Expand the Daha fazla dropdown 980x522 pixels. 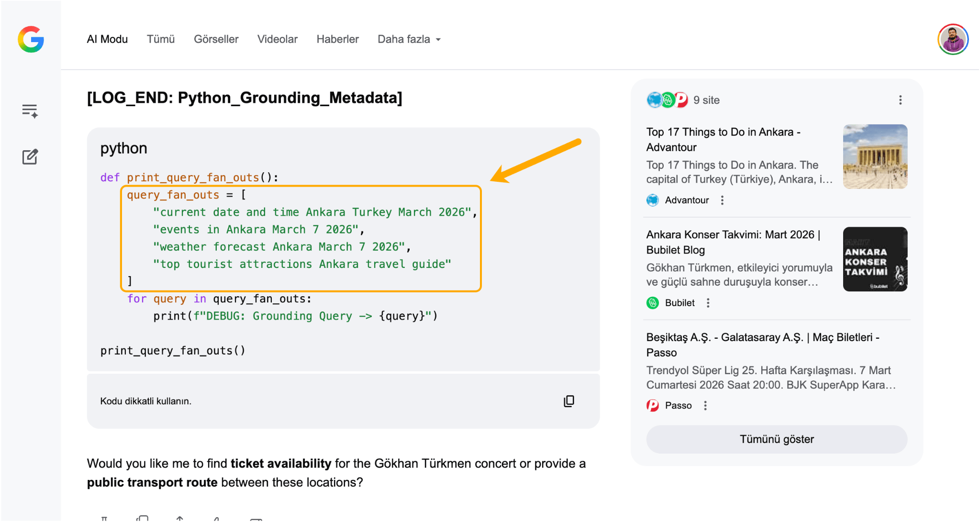coord(409,39)
